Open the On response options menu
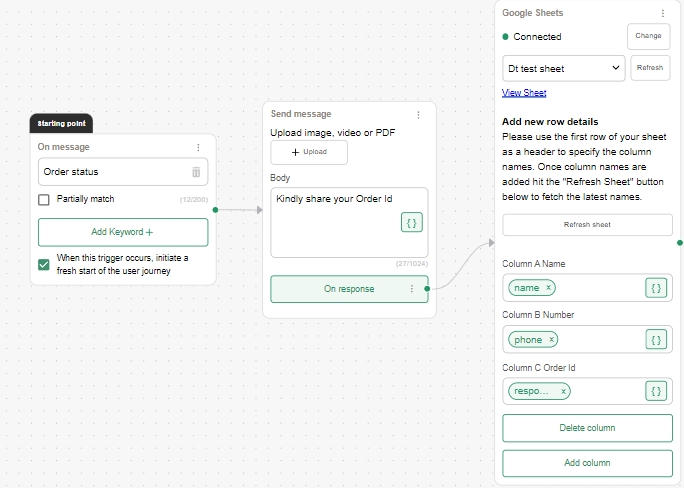Screen dimensions: 684x488 click(411, 289)
